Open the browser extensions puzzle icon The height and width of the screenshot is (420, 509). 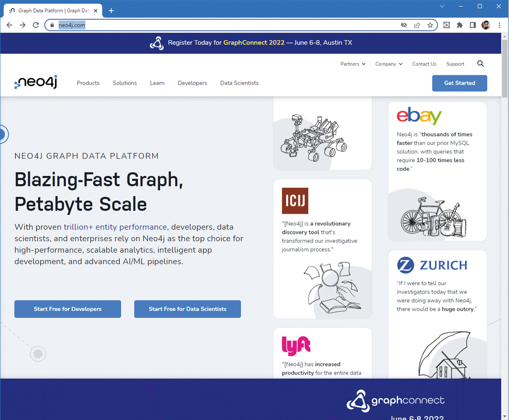[460, 25]
